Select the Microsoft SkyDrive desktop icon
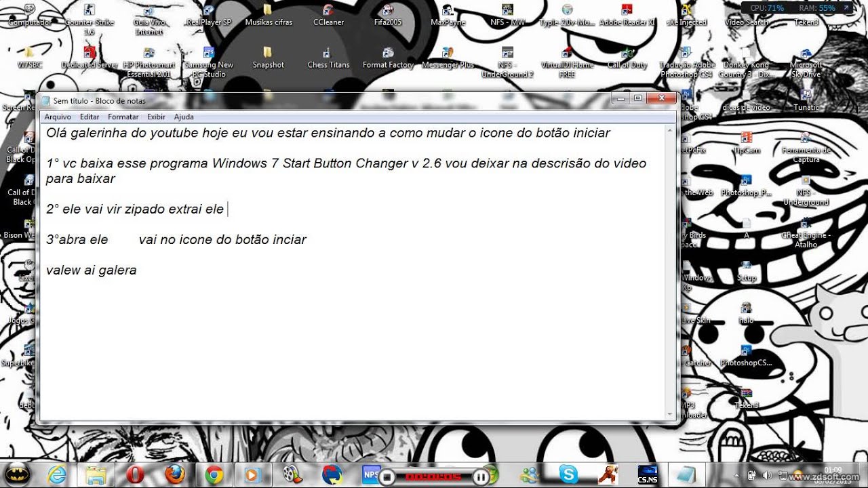 [x=806, y=62]
